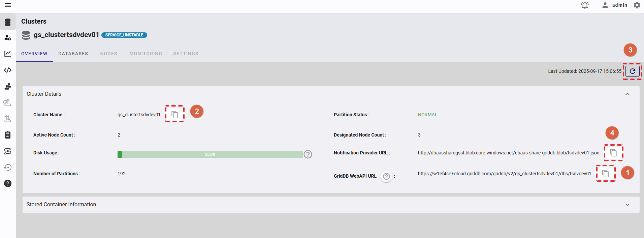Viewport: 644px width, 238px height.
Task: Go to the Monitoring tab
Action: [146, 54]
